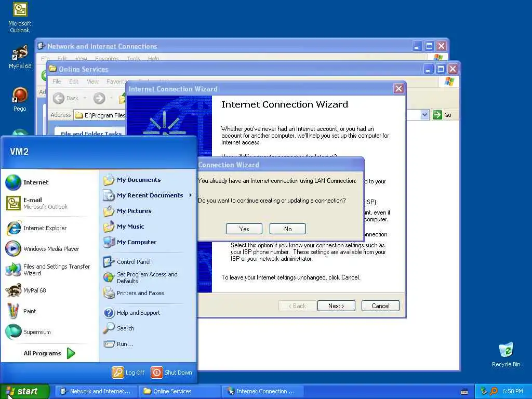Click Cancel in Internet Connection Wizard
This screenshot has width=532, height=399.
(x=380, y=305)
